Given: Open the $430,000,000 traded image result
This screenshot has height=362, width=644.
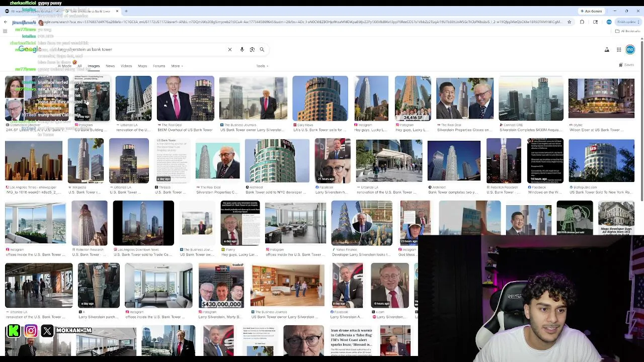Looking at the screenshot, I should tap(221, 285).
